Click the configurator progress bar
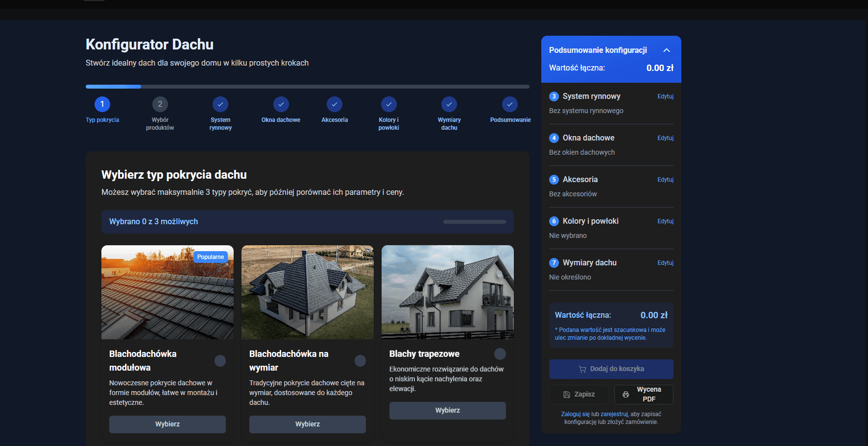The height and width of the screenshot is (446, 868). point(308,87)
